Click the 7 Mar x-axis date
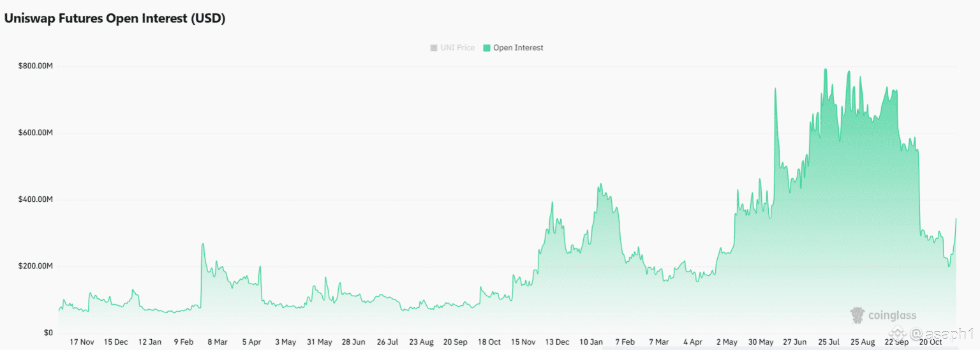 click(x=658, y=342)
